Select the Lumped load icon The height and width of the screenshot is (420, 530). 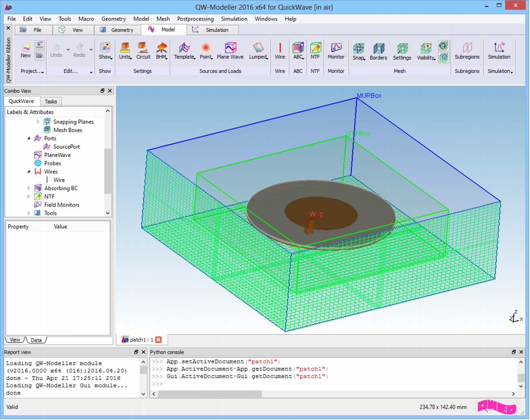coord(258,48)
